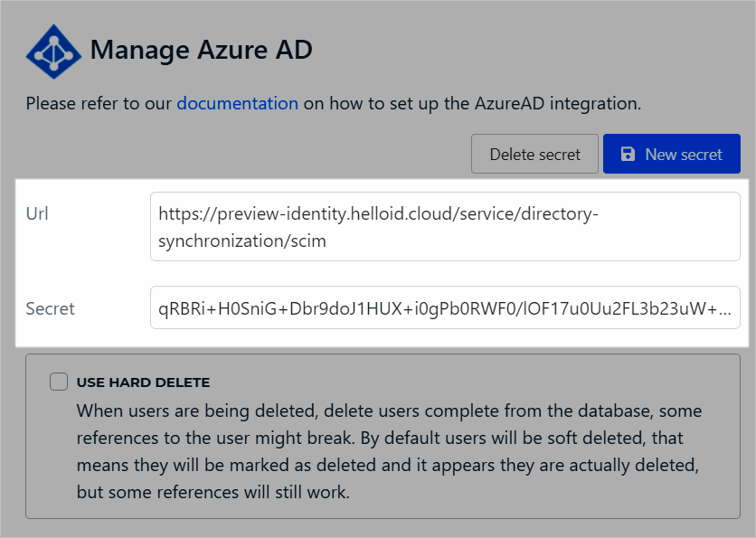The image size is (756, 538).
Task: Focus the Url input field
Action: pos(445,227)
